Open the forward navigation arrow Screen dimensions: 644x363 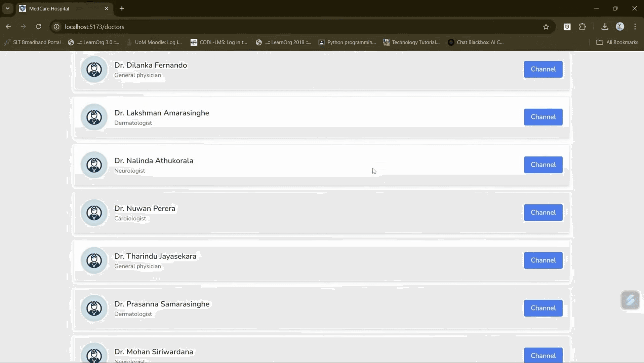tap(23, 27)
